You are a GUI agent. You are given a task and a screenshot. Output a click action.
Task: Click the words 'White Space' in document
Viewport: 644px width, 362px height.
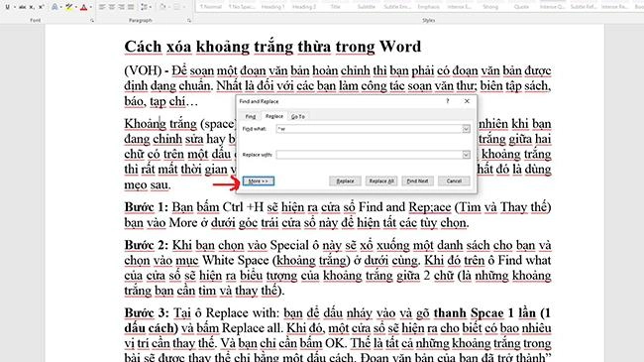(x=236, y=261)
